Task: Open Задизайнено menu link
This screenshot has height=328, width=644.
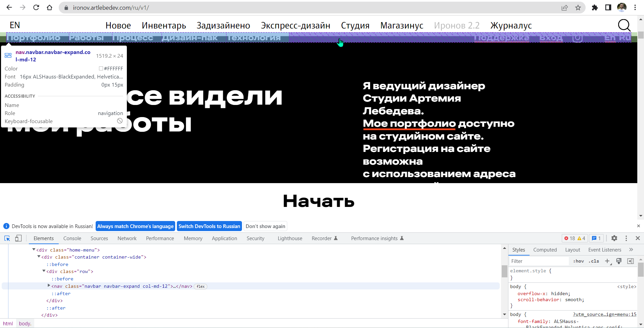Action: pos(224,25)
